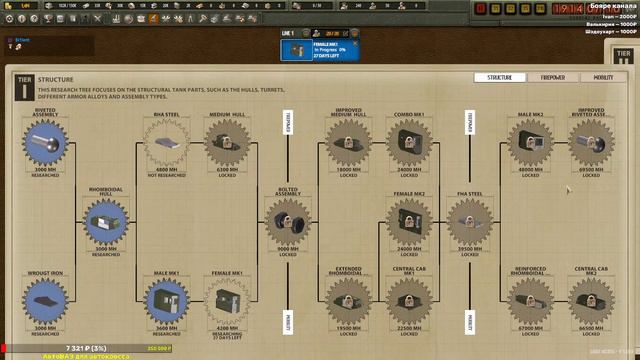Viewport: 640px width, 360px height.
Task: Click the orange highlighted research toolbar icon
Action: [x=153, y=19]
